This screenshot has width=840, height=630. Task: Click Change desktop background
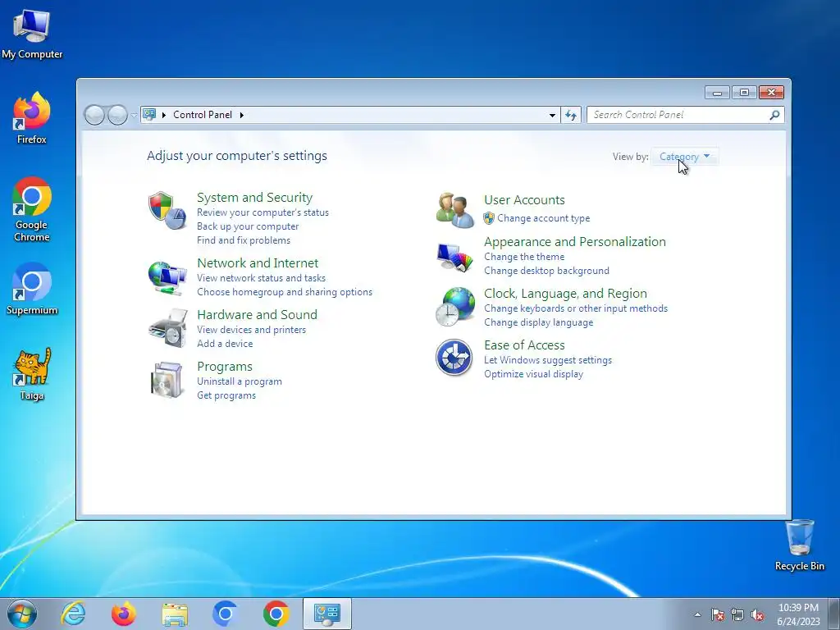[x=546, y=271]
